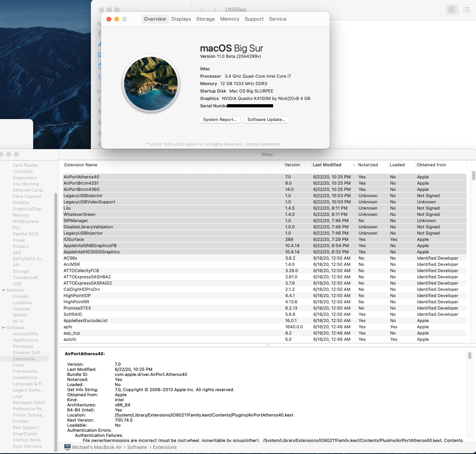This screenshot has height=454, width=476.
Task: Go forward in the Finder Utilities window
Action: tap(215, 9)
